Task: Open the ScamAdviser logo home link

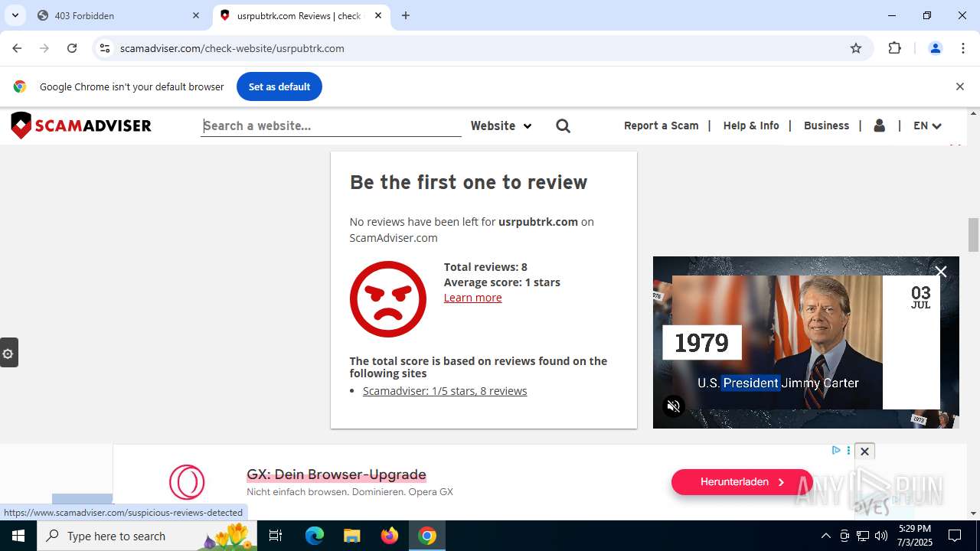Action: tap(81, 126)
